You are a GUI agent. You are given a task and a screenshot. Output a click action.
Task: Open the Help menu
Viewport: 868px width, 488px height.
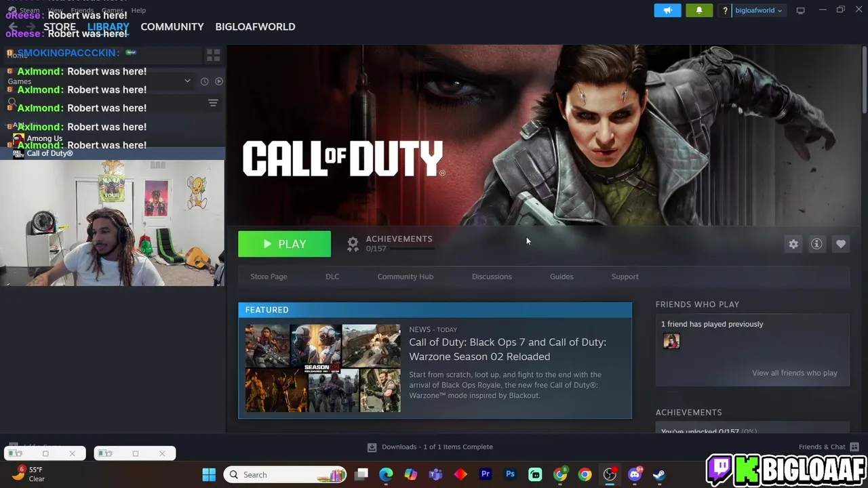[x=138, y=10]
